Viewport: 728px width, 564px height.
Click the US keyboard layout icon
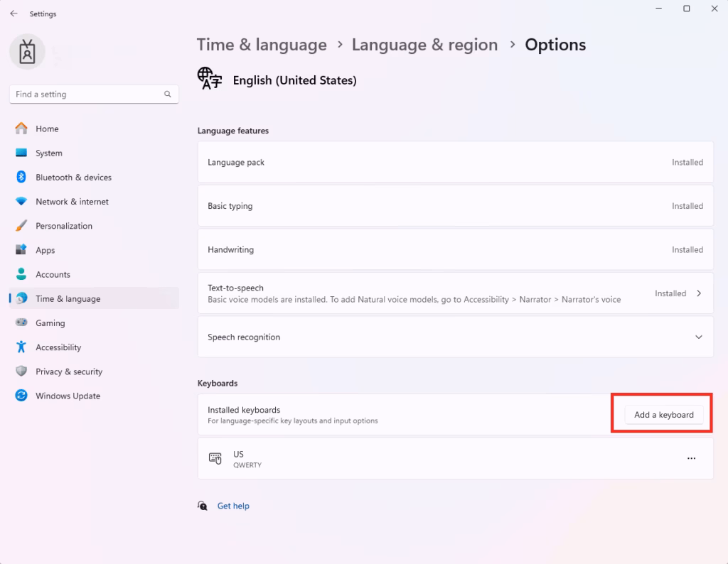click(215, 458)
